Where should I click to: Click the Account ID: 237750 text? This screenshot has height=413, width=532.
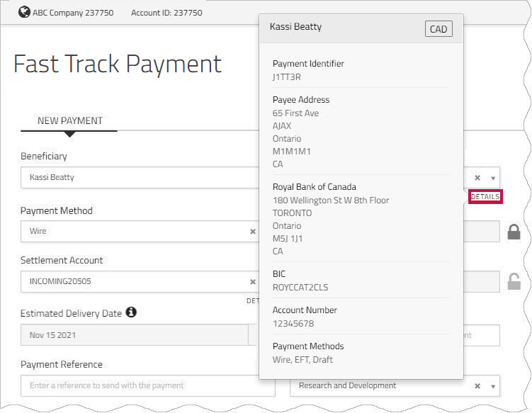point(166,13)
